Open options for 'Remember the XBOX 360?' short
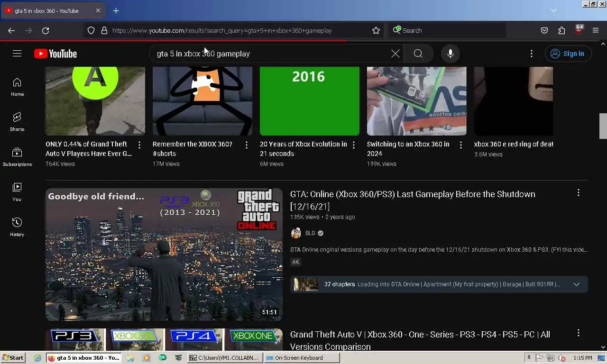The height and width of the screenshot is (364, 607). (x=246, y=145)
